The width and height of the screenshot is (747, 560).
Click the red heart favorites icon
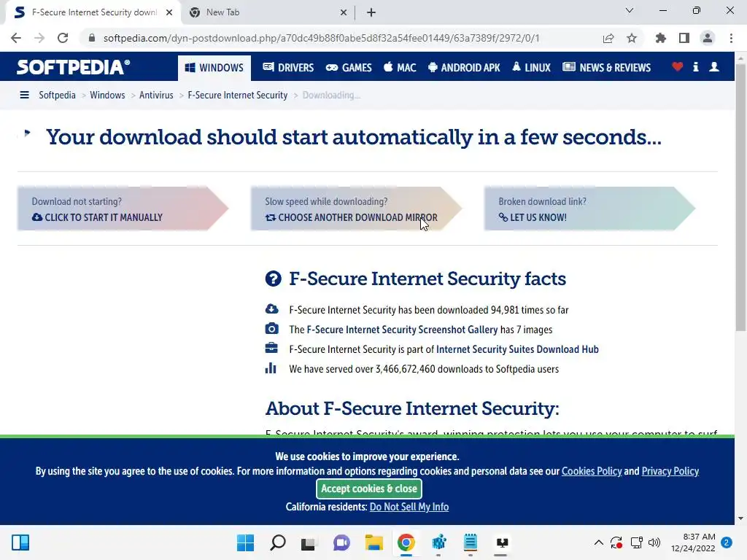[x=678, y=67]
